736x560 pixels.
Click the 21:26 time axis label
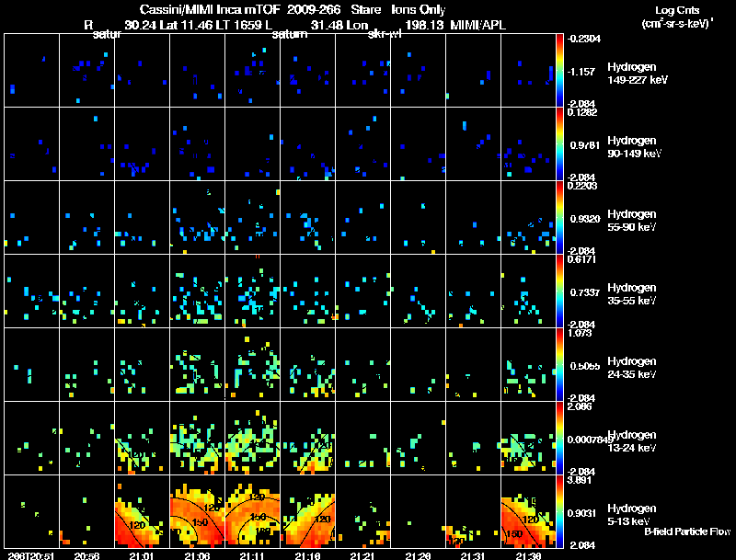(418, 556)
